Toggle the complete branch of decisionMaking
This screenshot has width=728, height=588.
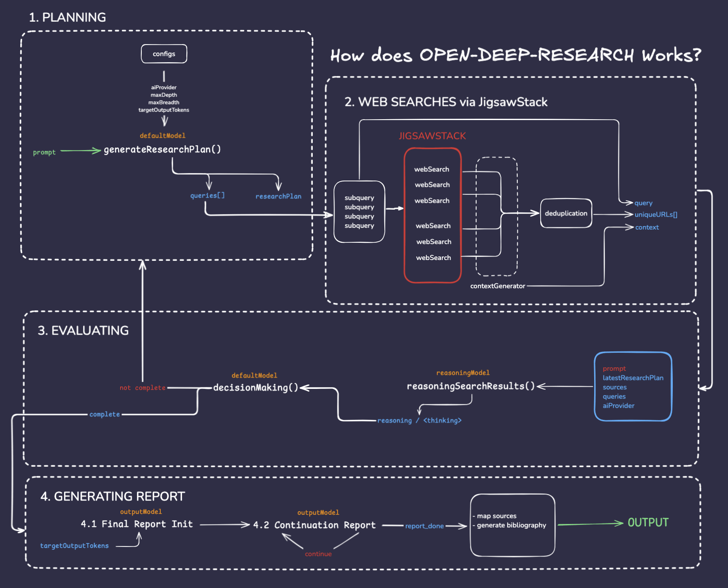coord(104,414)
